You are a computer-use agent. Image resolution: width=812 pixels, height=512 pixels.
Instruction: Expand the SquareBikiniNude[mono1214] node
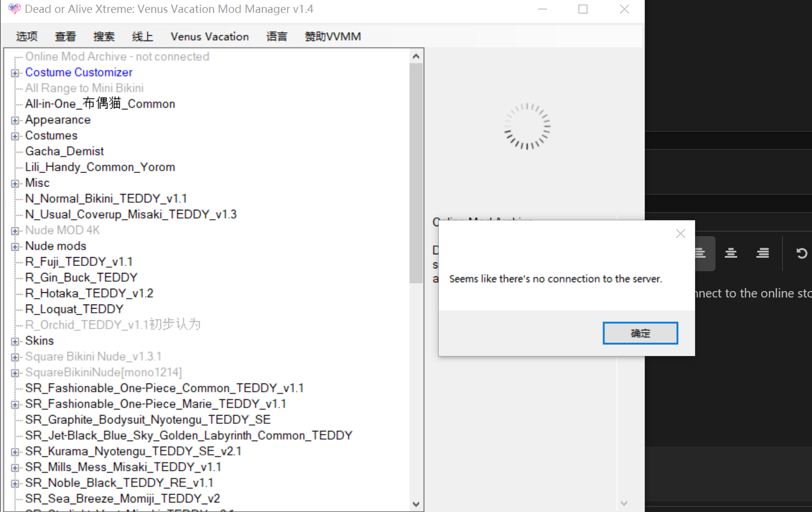[x=15, y=373]
